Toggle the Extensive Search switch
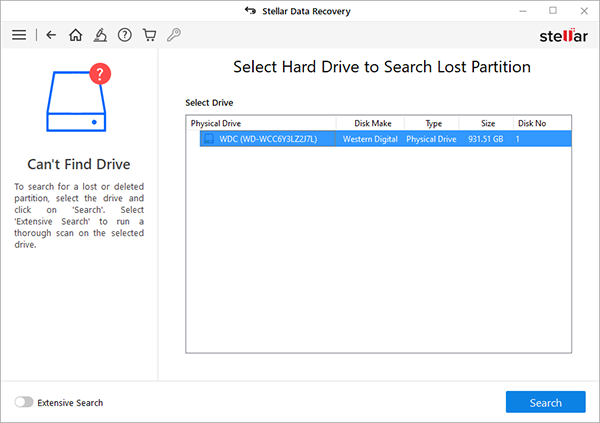The image size is (600, 423). [x=24, y=402]
